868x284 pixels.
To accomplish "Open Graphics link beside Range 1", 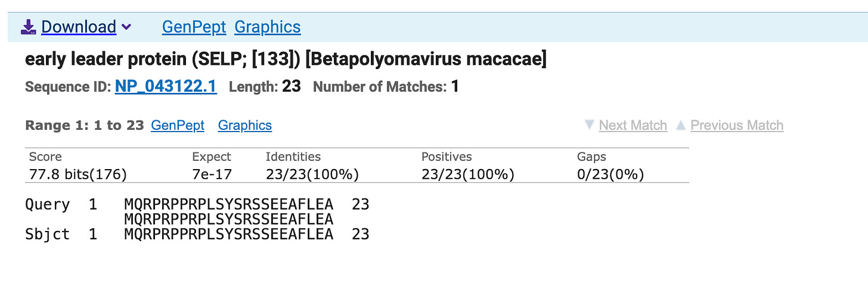I will coord(244,126).
